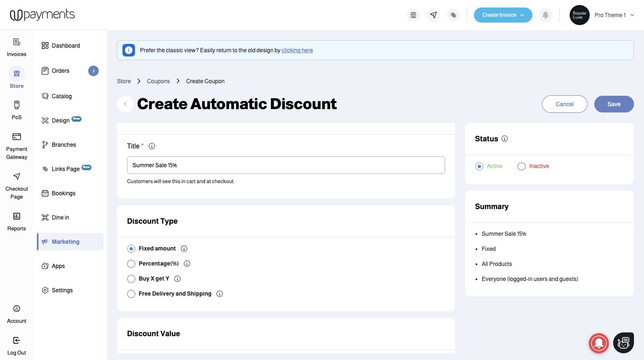Choose Free Delivery and Shipping option
The height and width of the screenshot is (360, 644).
tap(131, 294)
